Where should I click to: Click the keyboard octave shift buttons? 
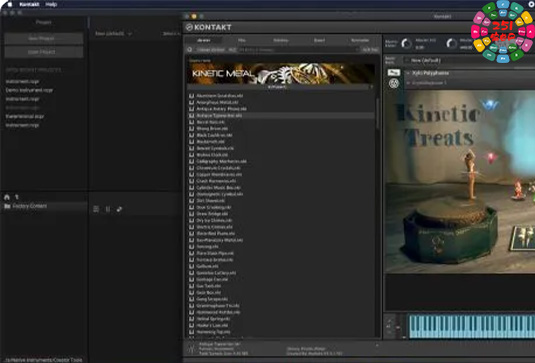coord(389,326)
